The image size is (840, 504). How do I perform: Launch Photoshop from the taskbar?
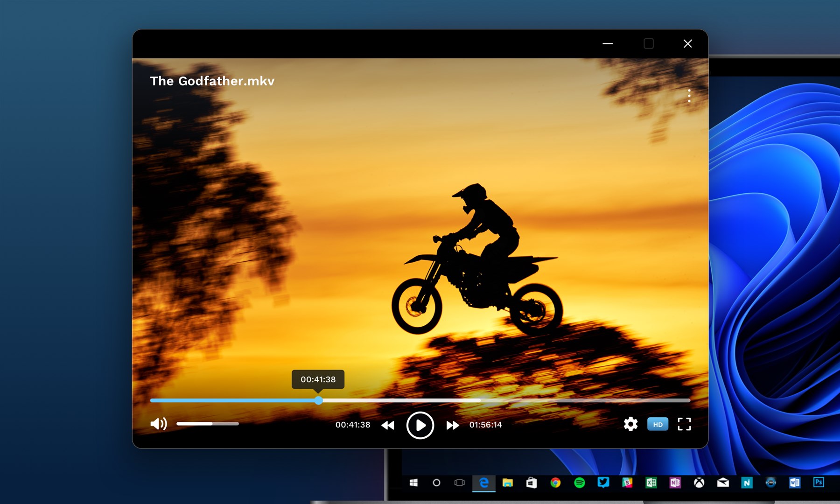(819, 482)
